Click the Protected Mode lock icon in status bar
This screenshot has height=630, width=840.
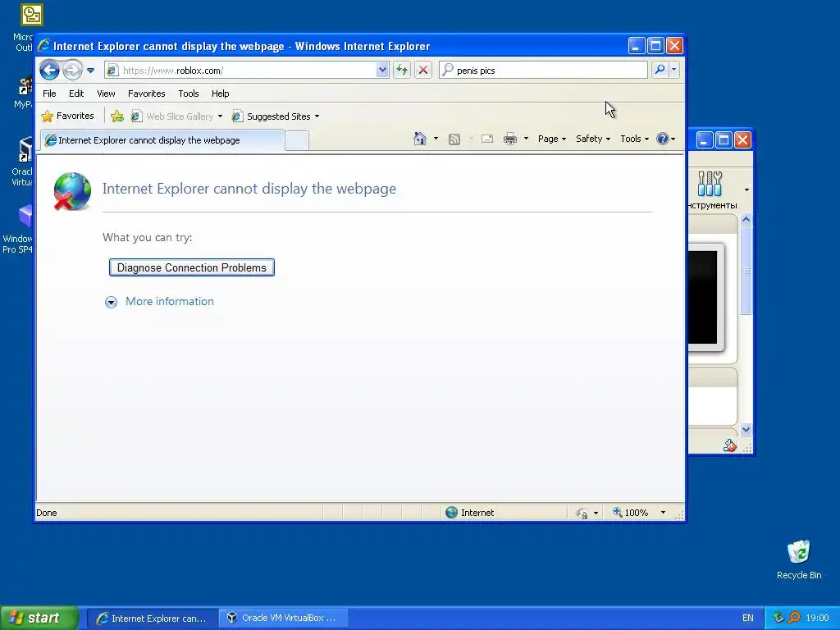pyautogui.click(x=582, y=514)
